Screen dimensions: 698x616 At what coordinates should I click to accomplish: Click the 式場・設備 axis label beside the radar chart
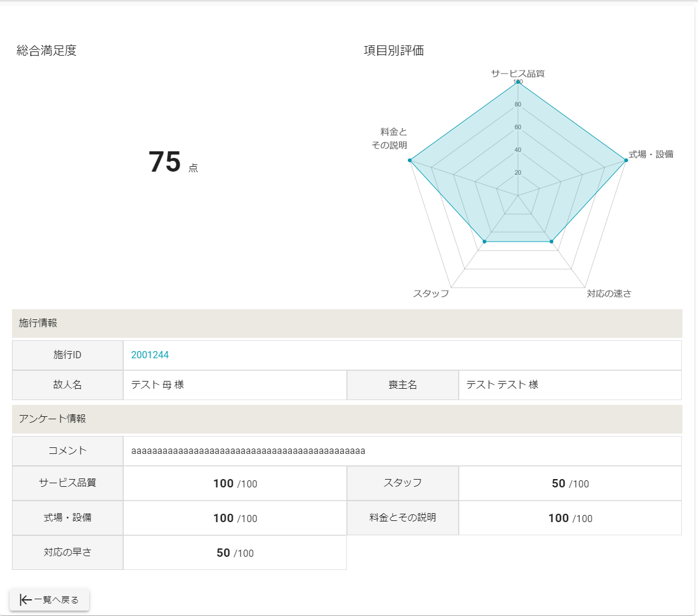[651, 154]
